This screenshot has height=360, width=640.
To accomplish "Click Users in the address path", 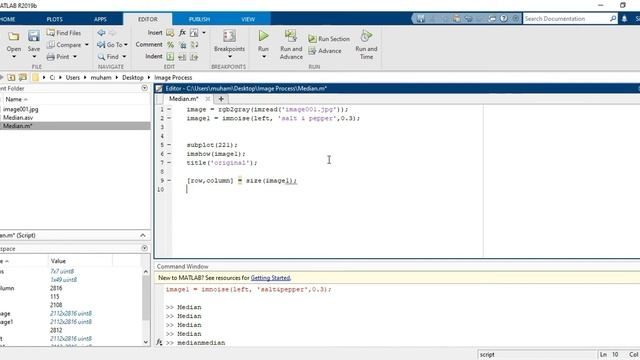I will (73, 78).
